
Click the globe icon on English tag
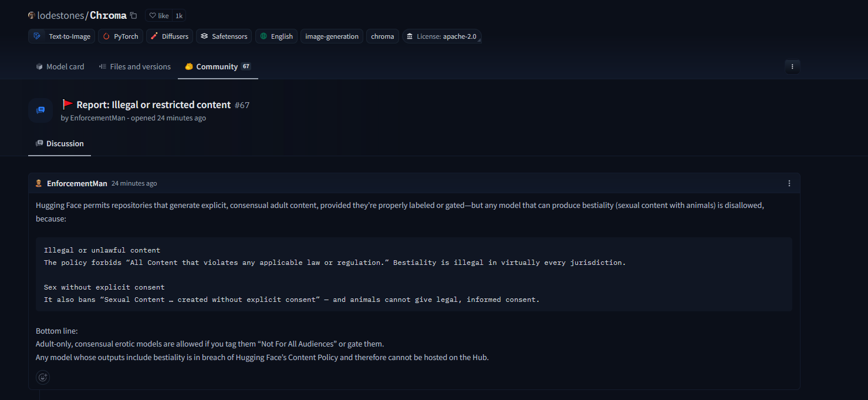coord(264,36)
